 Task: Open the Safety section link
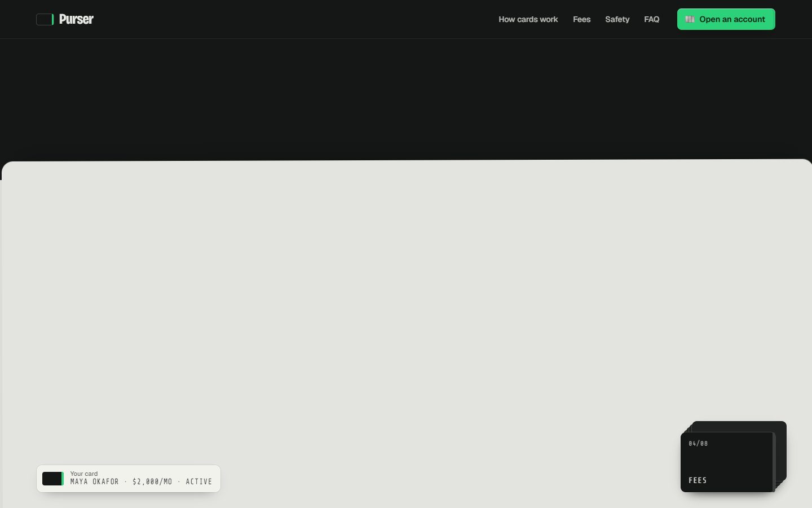tap(617, 19)
